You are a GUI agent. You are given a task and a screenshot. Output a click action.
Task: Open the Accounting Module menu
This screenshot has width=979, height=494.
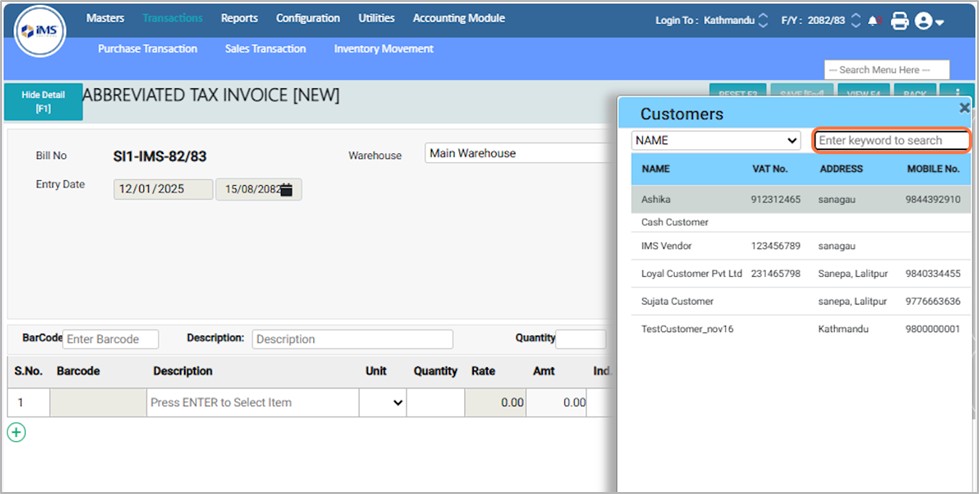click(458, 18)
